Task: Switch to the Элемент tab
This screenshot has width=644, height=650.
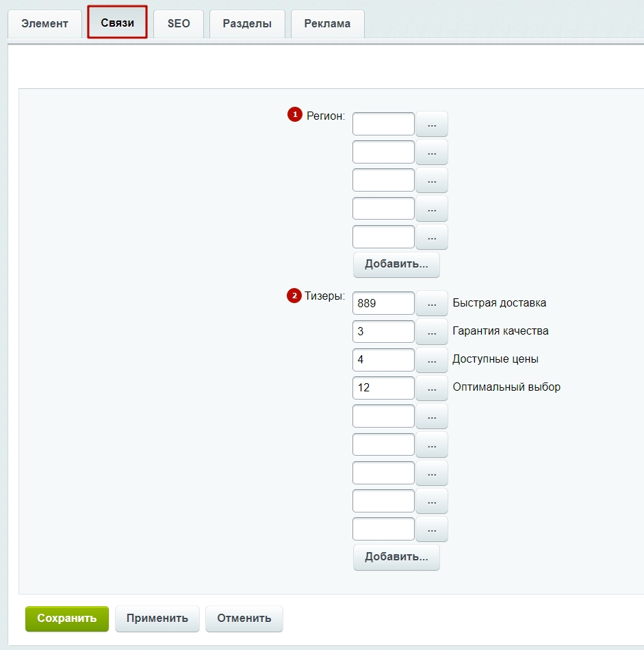Action: [x=44, y=24]
